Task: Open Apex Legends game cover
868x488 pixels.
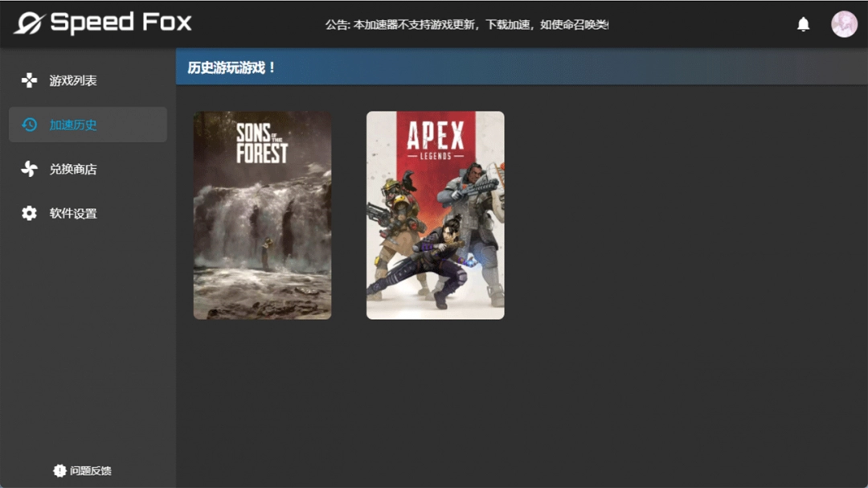Action: (x=435, y=215)
